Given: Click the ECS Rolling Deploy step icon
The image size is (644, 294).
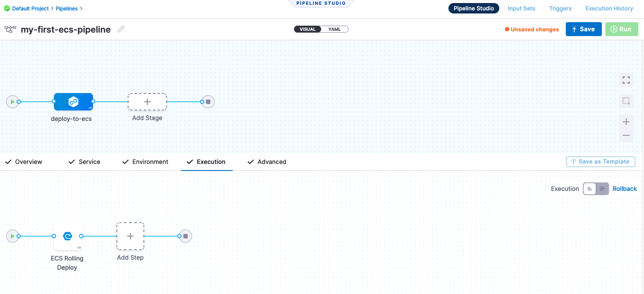Looking at the screenshot, I should 67,236.
